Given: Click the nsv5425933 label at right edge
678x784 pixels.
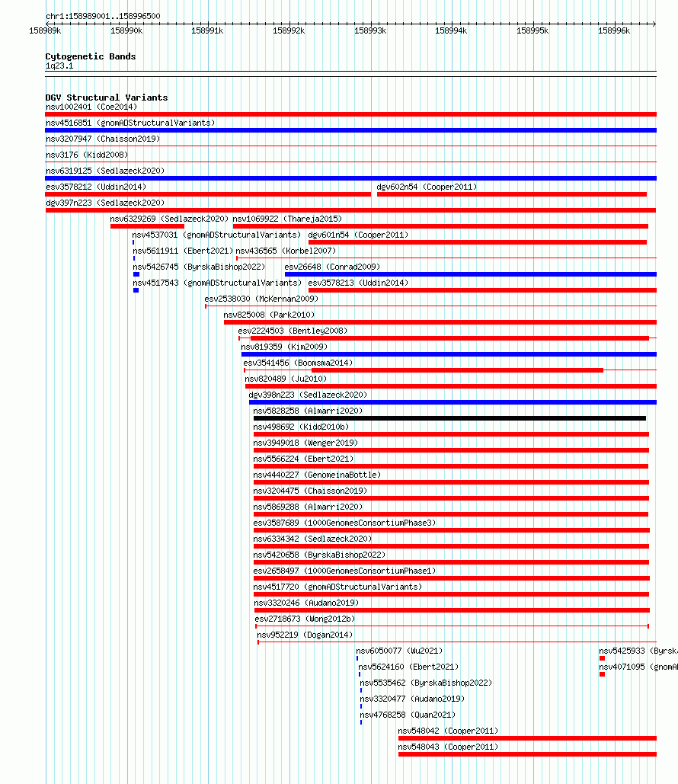Looking at the screenshot, I should pyautogui.click(x=638, y=651).
